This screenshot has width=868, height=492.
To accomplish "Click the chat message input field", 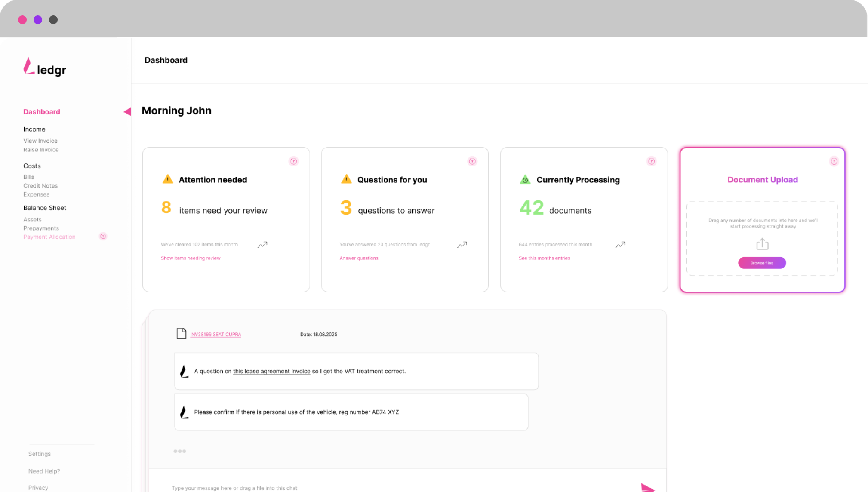I will (x=301, y=488).
